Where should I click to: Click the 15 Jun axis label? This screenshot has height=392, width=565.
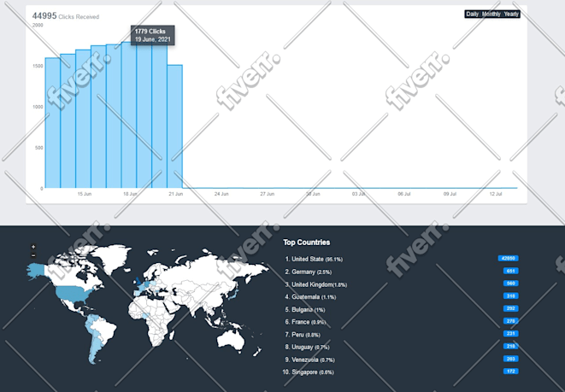point(85,194)
